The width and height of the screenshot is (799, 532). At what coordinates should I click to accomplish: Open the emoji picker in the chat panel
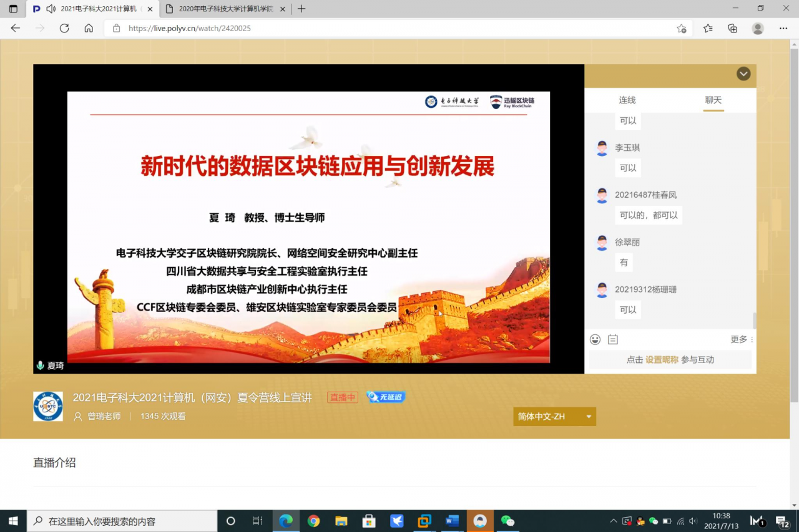click(x=596, y=339)
